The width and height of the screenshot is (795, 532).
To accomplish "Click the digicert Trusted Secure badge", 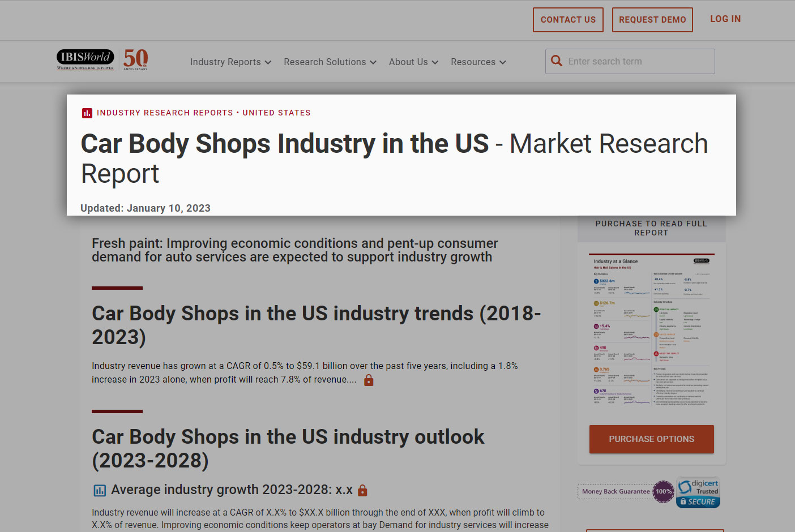I will (698, 492).
